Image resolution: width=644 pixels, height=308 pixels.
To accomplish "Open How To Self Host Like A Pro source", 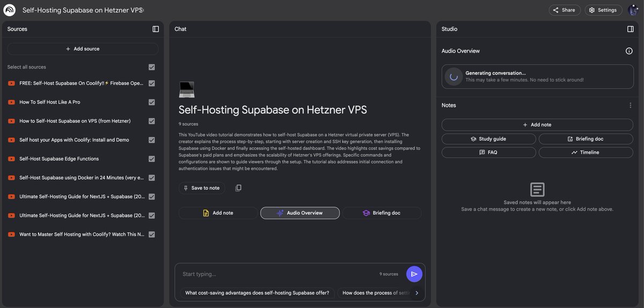I will pos(50,102).
